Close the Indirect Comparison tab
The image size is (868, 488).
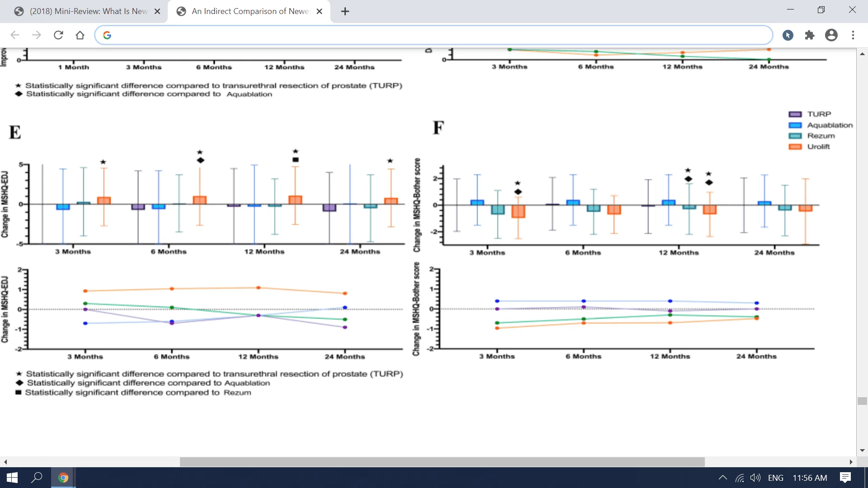(x=320, y=11)
